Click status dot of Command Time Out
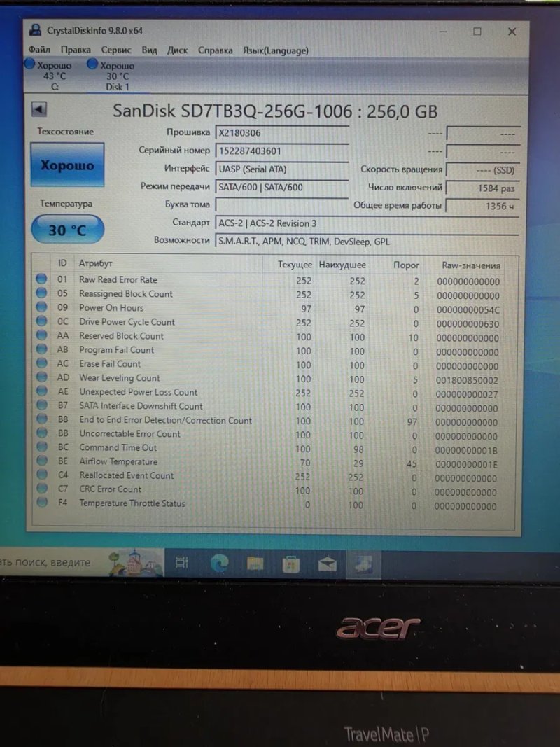560x747 pixels. click(41, 447)
